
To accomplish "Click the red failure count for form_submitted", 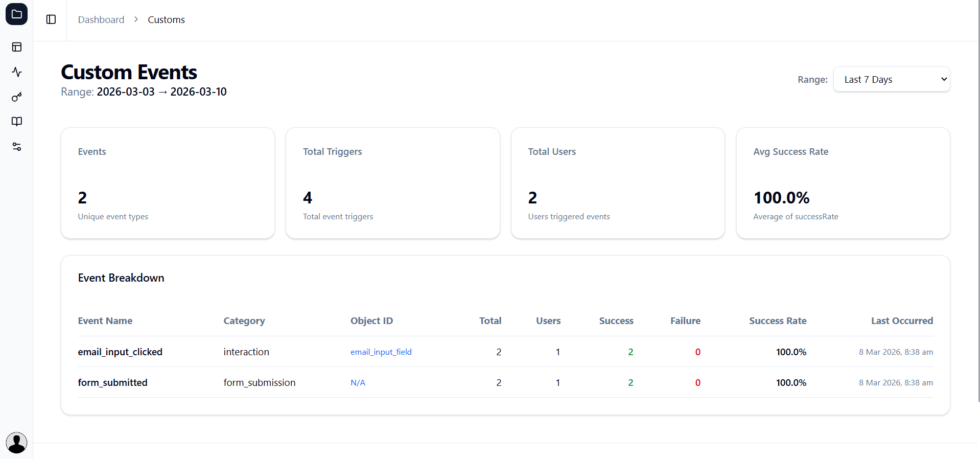I will click(x=698, y=382).
